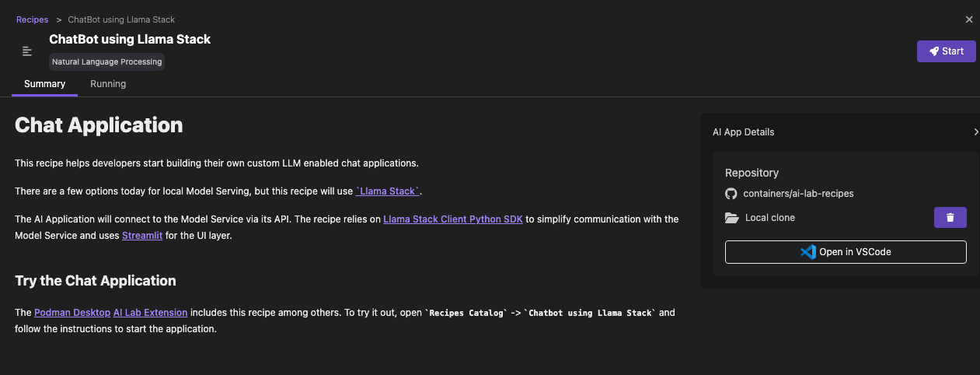Click the Local clone label

pos(769,218)
